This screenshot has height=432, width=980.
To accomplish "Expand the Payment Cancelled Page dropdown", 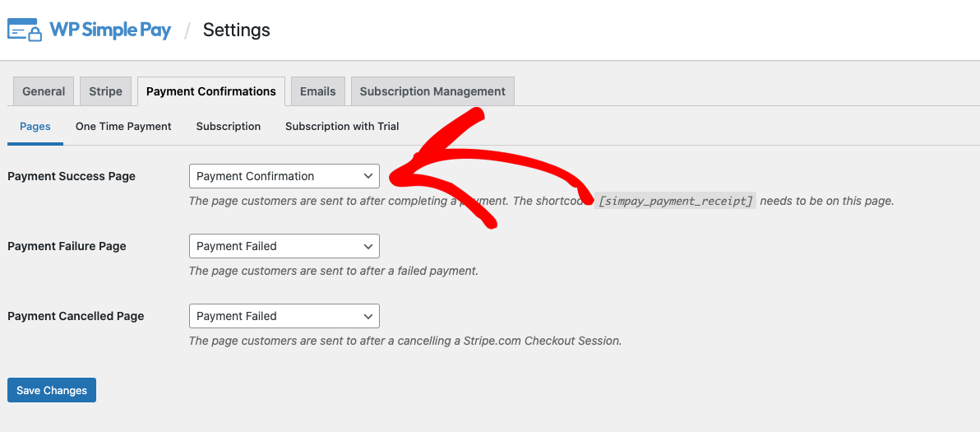I will click(284, 316).
